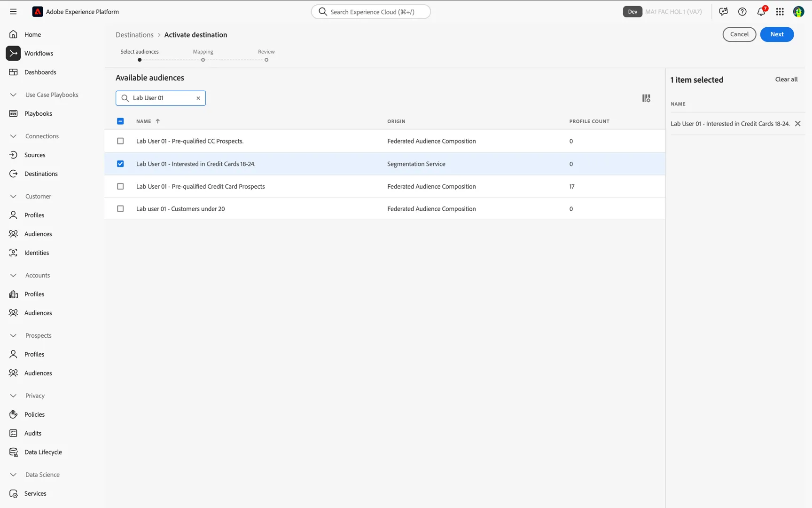Open Destinations in sidebar

[41, 174]
